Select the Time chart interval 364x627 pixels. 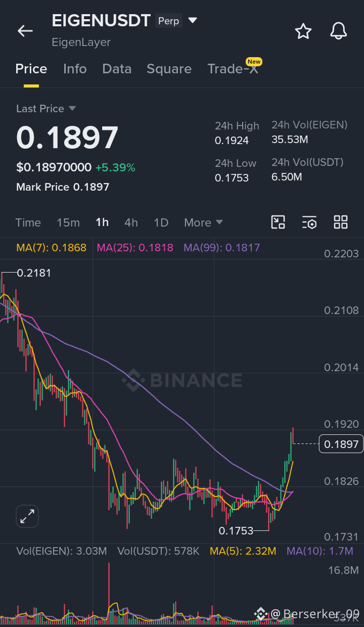pyautogui.click(x=28, y=222)
